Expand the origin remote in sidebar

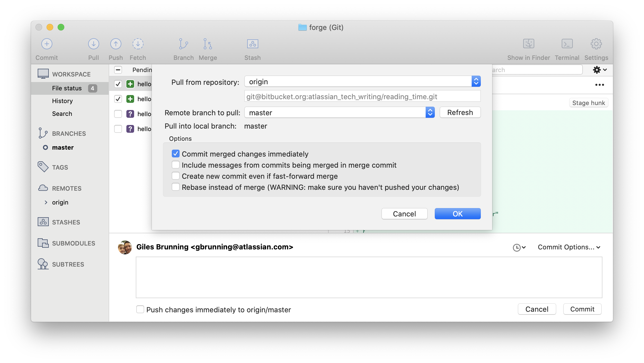pyautogui.click(x=46, y=202)
